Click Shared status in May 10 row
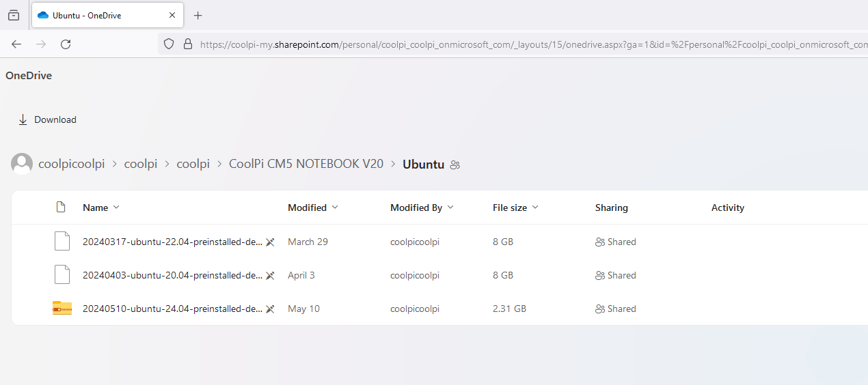Viewport: 868px width, 385px height. (x=616, y=309)
